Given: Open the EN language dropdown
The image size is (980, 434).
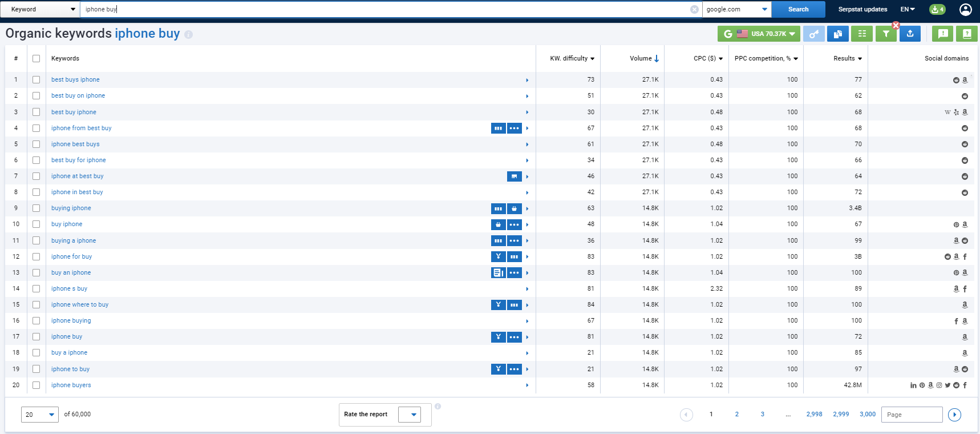Looking at the screenshot, I should coord(908,9).
